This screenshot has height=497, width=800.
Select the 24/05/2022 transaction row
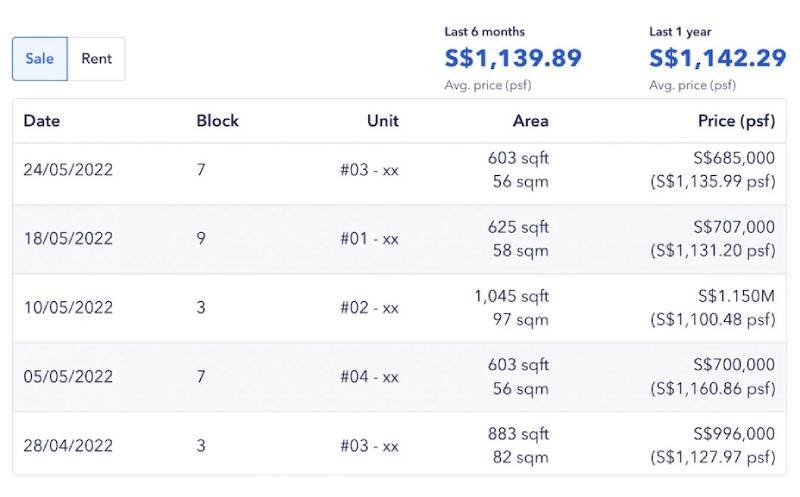click(x=399, y=170)
